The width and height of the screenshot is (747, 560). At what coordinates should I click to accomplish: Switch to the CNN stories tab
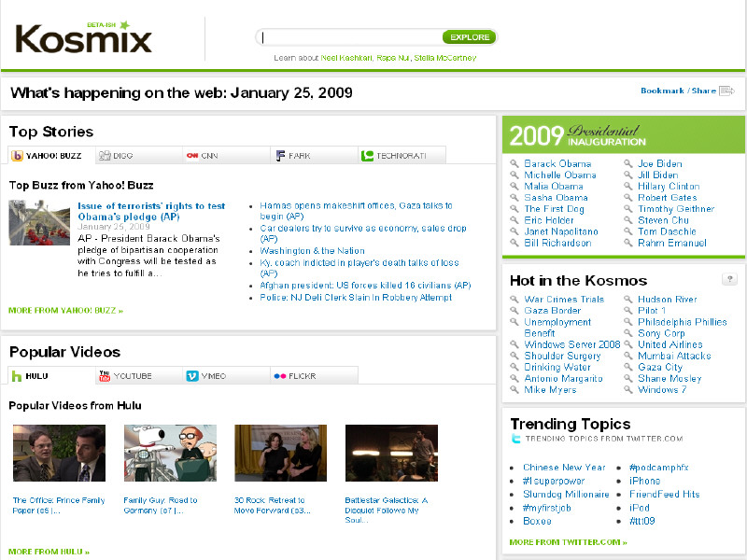click(x=226, y=156)
